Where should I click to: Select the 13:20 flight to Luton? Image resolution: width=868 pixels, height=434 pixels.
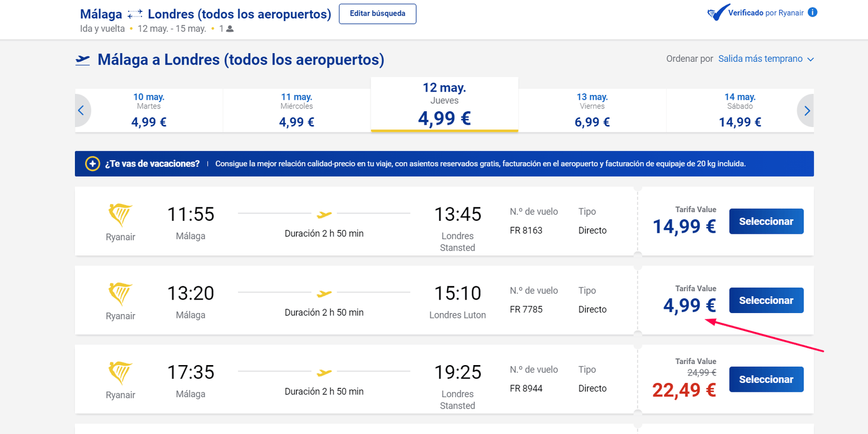coord(766,300)
